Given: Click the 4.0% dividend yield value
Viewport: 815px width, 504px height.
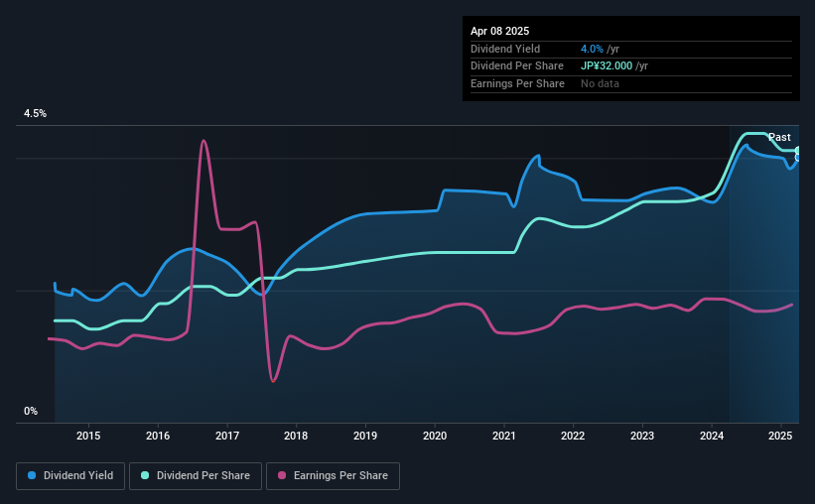Looking at the screenshot, I should 592,49.
